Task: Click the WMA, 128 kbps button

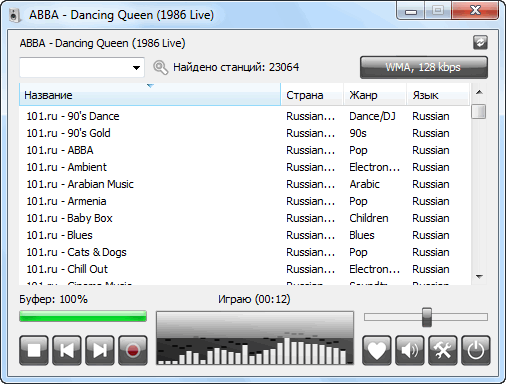Action: (x=424, y=67)
